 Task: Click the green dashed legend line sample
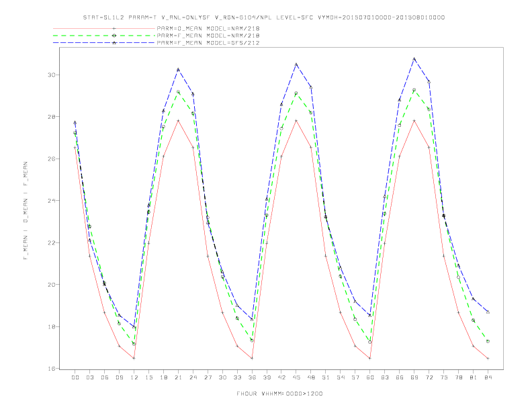(x=104, y=36)
